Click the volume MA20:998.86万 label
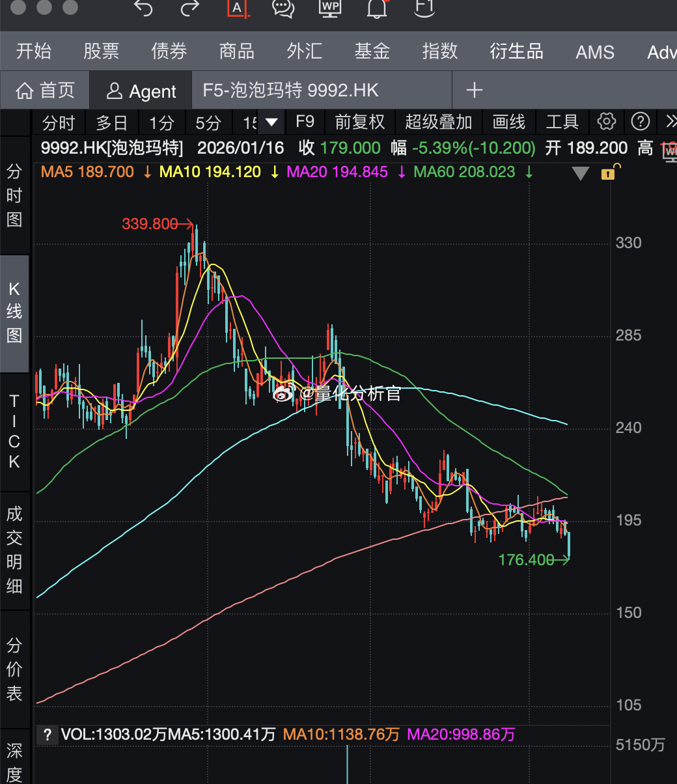Image resolution: width=677 pixels, height=784 pixels. [461, 735]
